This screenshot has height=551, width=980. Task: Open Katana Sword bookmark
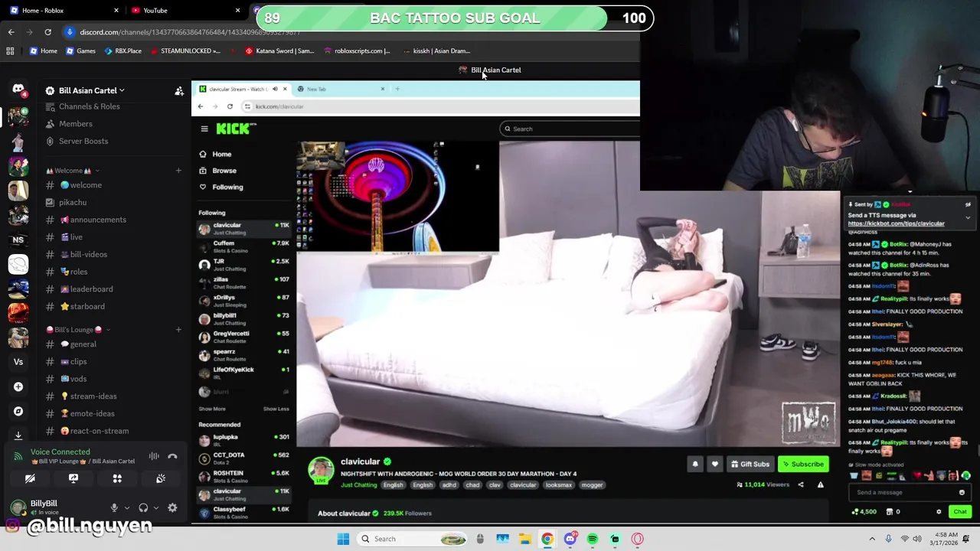tap(279, 51)
